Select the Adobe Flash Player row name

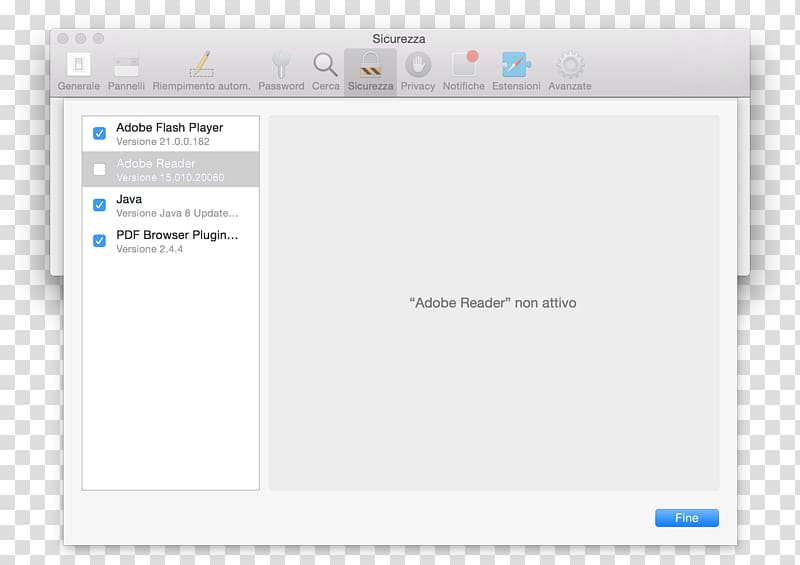click(169, 128)
